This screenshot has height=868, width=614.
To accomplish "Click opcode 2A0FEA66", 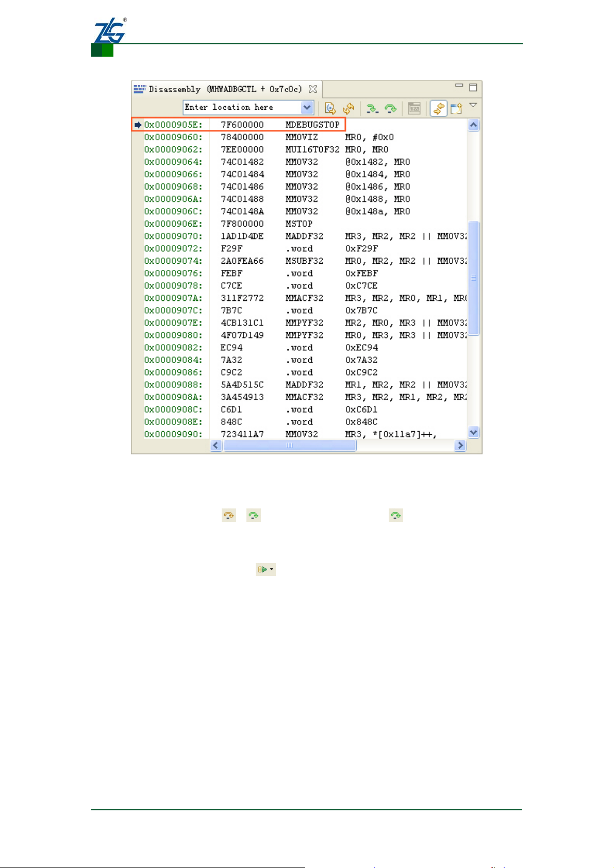I will pos(242,261).
